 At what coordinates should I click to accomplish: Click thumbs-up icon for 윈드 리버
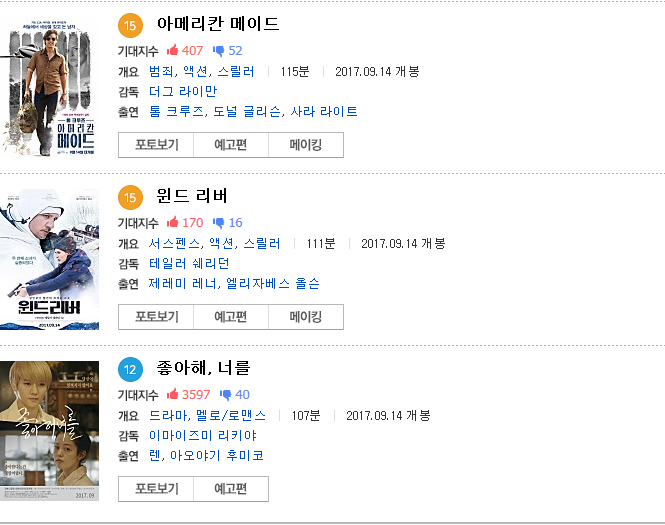click(x=172, y=222)
